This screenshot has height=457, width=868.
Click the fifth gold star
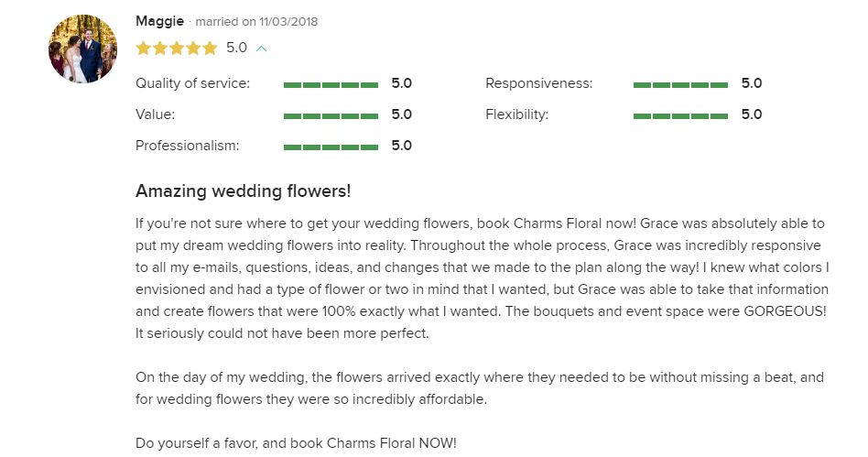pyautogui.click(x=210, y=48)
